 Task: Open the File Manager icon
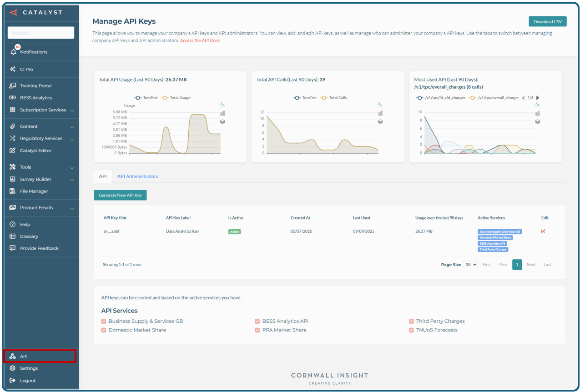pos(13,191)
